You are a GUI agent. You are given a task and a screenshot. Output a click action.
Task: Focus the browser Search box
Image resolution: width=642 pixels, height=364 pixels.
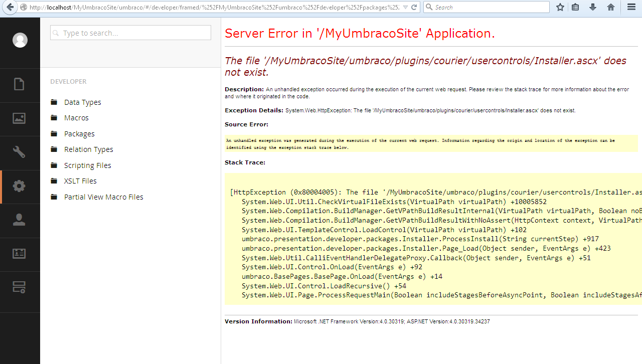487,8
